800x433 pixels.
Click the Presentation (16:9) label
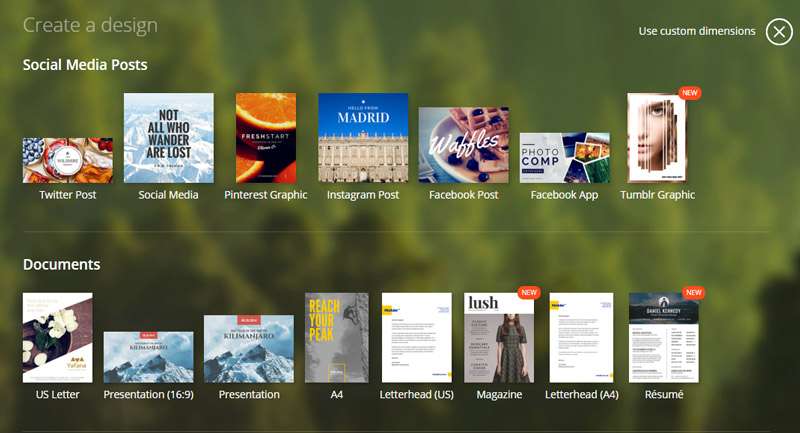click(148, 395)
